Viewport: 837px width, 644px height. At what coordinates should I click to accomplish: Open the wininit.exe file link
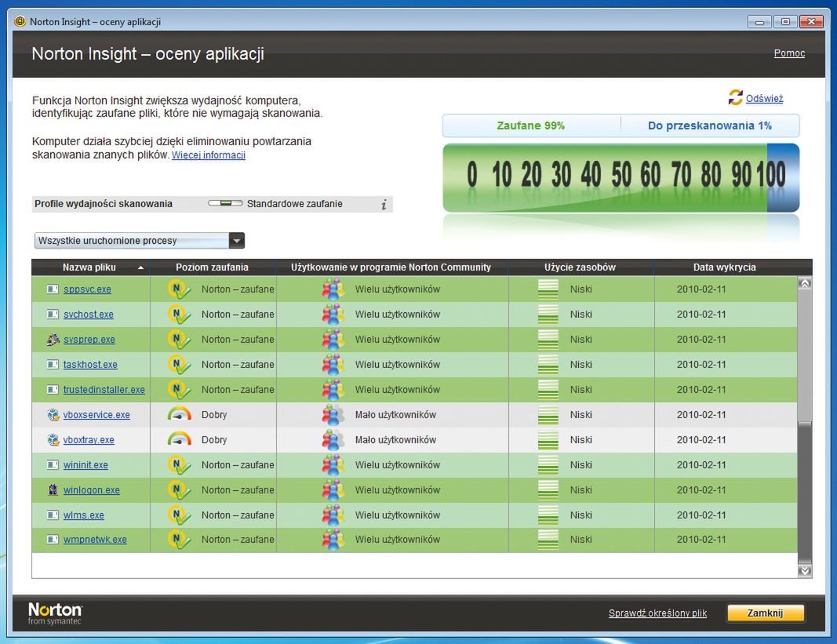click(x=86, y=465)
